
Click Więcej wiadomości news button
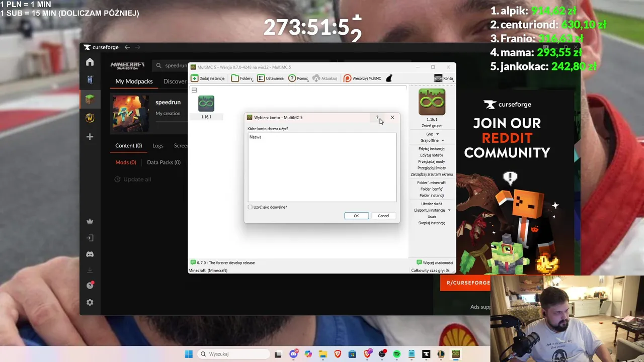pos(435,262)
